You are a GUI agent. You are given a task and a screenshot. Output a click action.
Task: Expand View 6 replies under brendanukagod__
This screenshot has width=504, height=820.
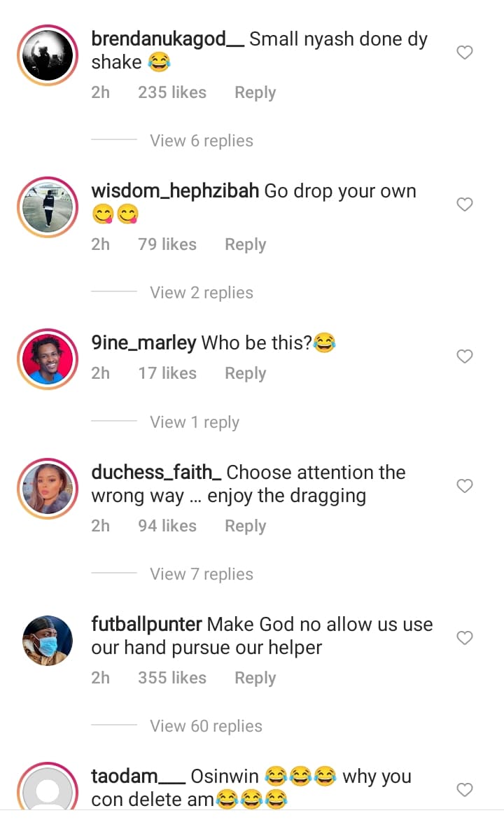point(202,141)
